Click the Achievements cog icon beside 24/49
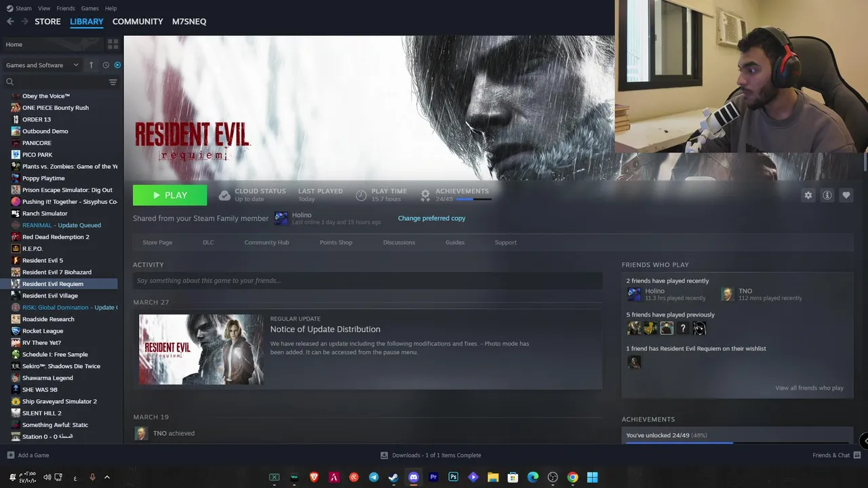This screenshot has height=488, width=868. point(425,195)
